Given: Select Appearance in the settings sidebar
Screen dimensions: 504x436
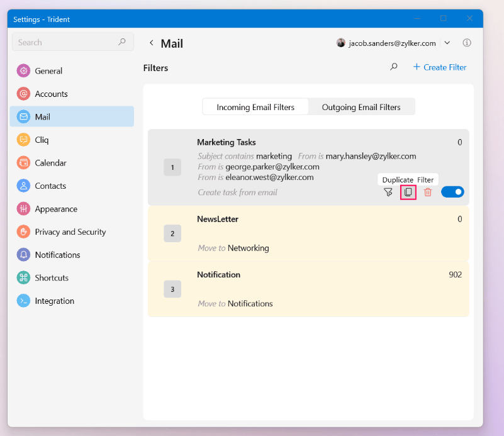Looking at the screenshot, I should click(72, 209).
